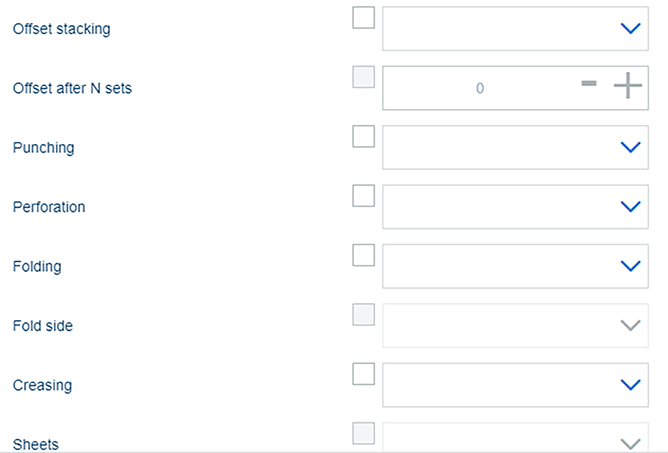The width and height of the screenshot is (668, 453).
Task: Enable the Creasing checkbox
Action: [x=364, y=374]
